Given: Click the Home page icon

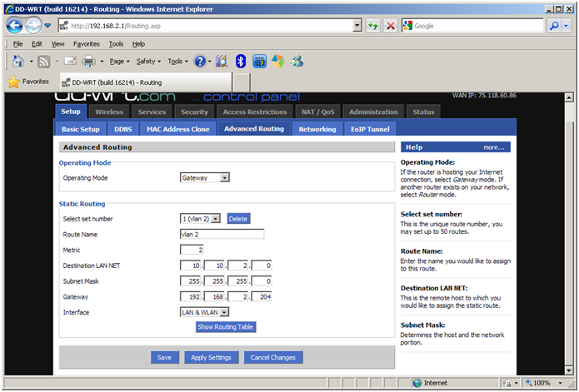Looking at the screenshot, I should point(18,62).
